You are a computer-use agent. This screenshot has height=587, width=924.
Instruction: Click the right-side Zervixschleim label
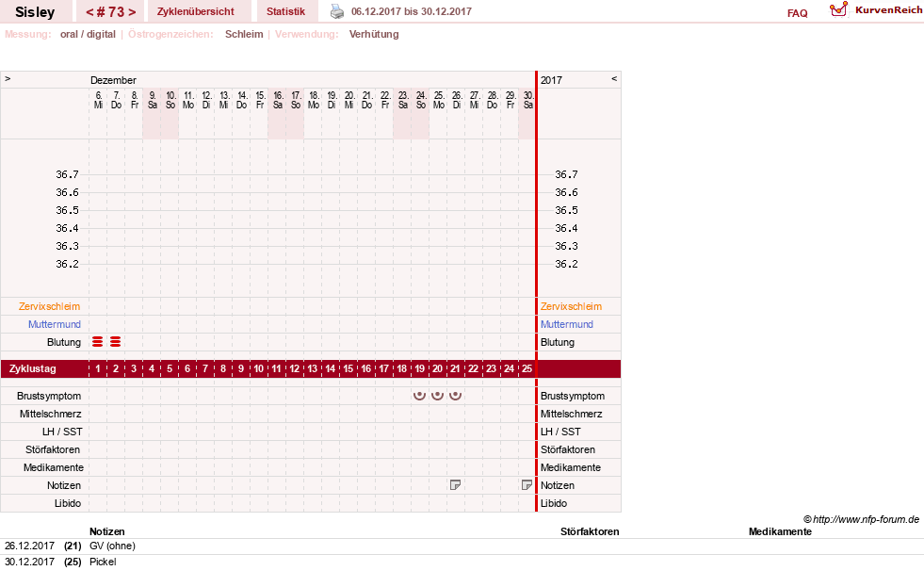(571, 306)
